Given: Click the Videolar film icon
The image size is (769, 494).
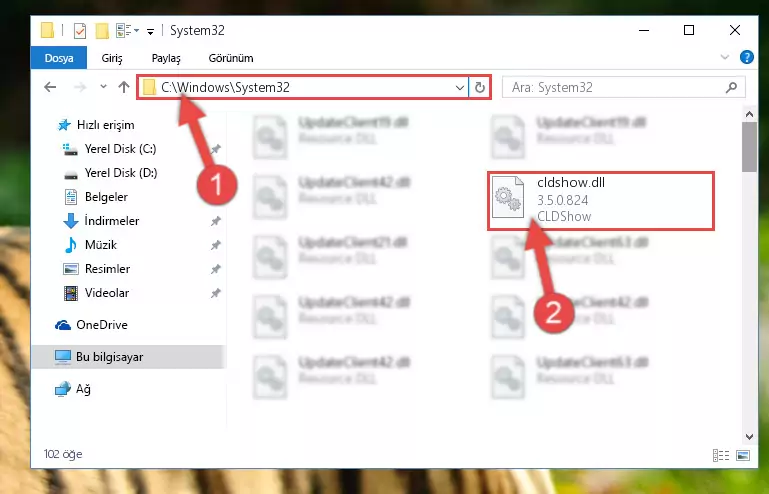Looking at the screenshot, I should click(x=71, y=293).
